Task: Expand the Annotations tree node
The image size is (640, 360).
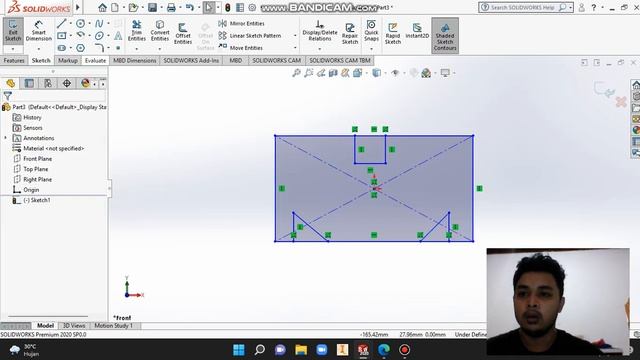Action: click(x=6, y=138)
